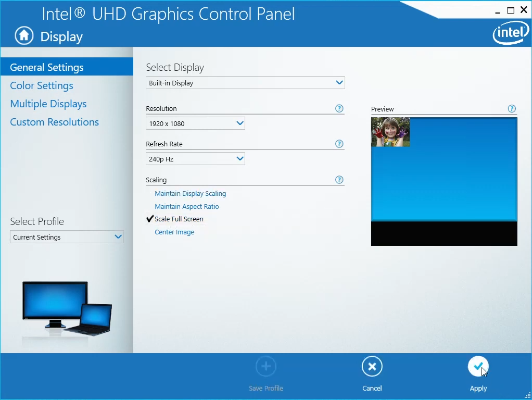Go to Custom Resolutions section
This screenshot has height=400, width=532.
(54, 122)
